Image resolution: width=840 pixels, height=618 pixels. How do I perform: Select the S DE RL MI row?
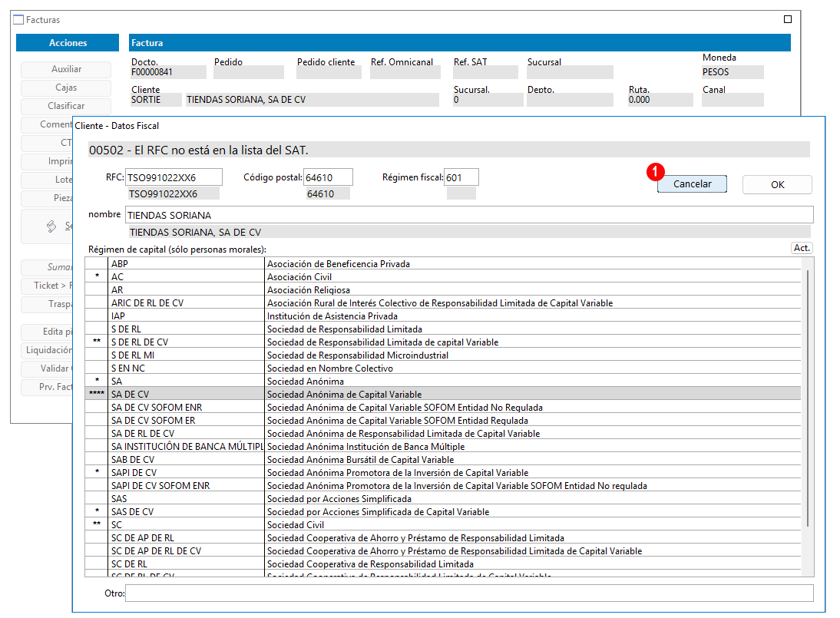[x=443, y=355]
